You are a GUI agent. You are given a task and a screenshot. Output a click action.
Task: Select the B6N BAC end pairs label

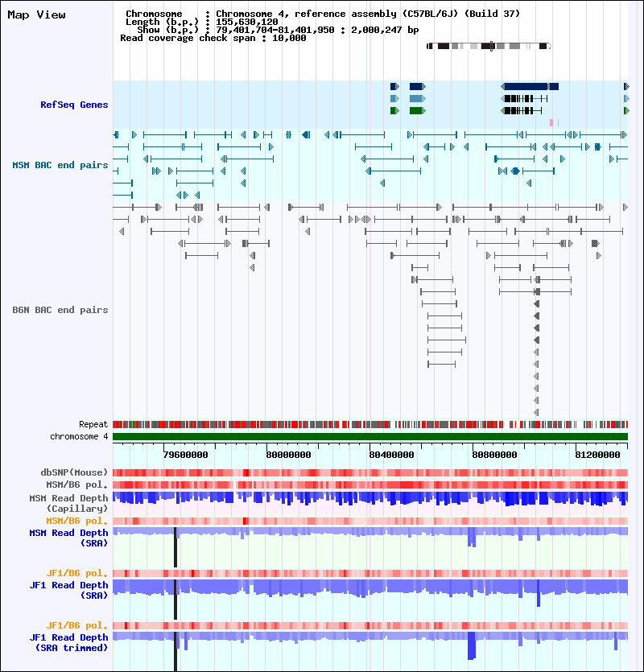pyautogui.click(x=60, y=310)
